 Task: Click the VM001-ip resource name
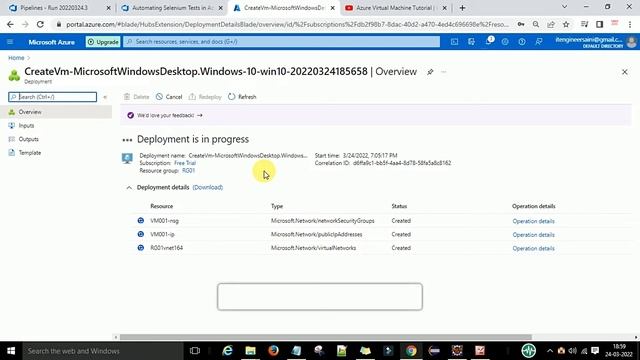pyautogui.click(x=162, y=234)
